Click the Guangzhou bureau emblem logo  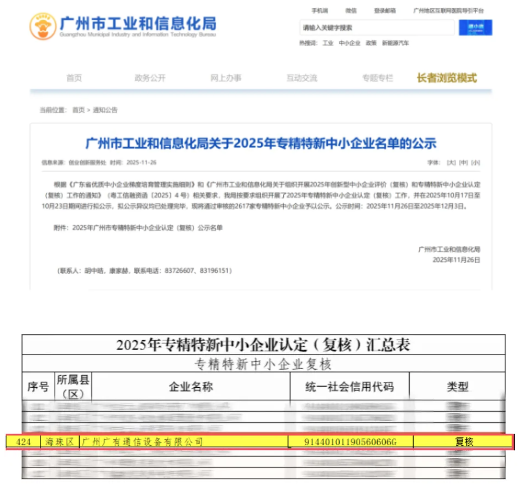(43, 26)
